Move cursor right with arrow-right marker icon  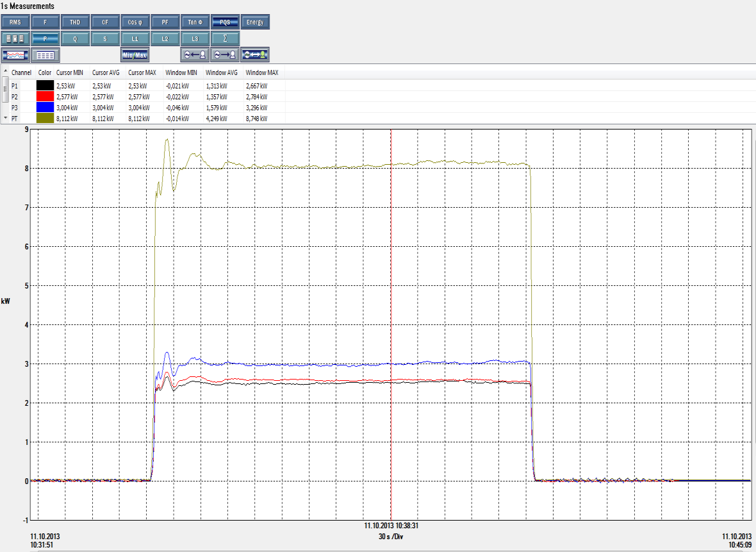(x=225, y=55)
